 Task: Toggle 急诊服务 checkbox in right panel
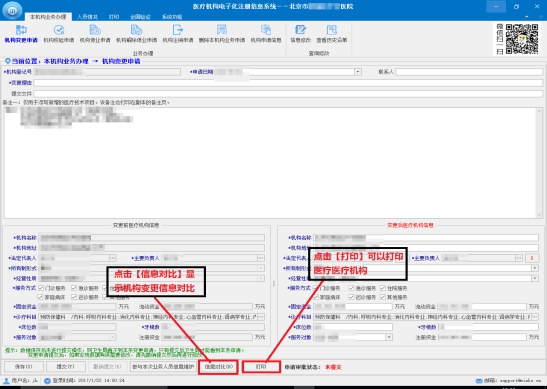(x=351, y=288)
